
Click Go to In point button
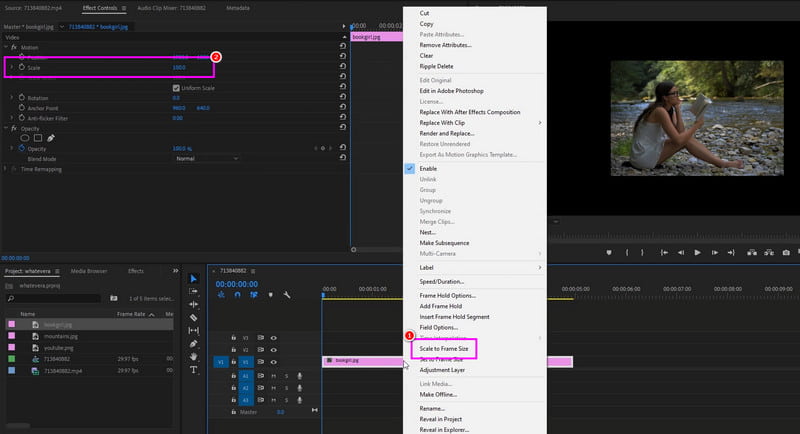point(664,252)
